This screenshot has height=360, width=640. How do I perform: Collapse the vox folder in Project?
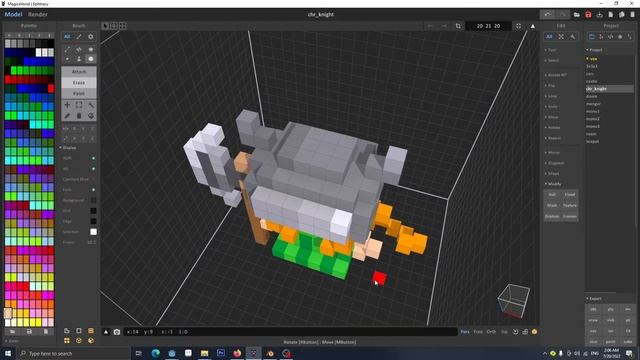tap(592, 59)
